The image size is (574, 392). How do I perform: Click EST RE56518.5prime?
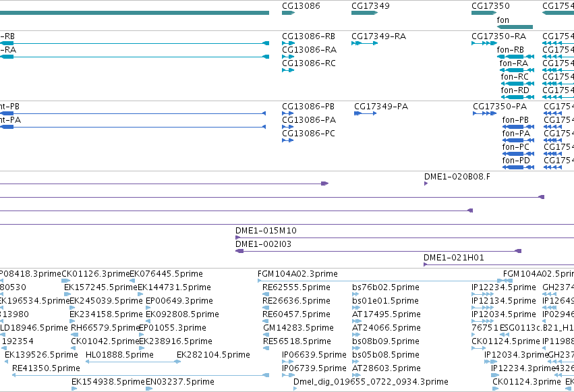tap(297, 341)
